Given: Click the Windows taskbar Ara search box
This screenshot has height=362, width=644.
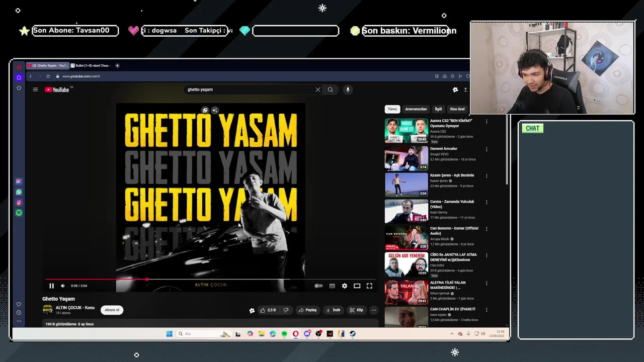Looking at the screenshot, I should click(203, 334).
